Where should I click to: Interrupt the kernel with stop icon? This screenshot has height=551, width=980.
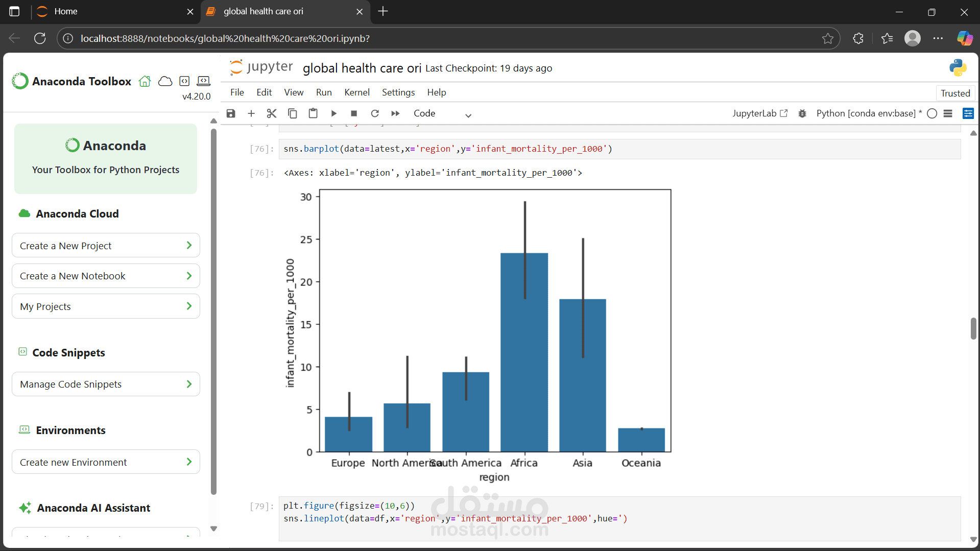354,113
